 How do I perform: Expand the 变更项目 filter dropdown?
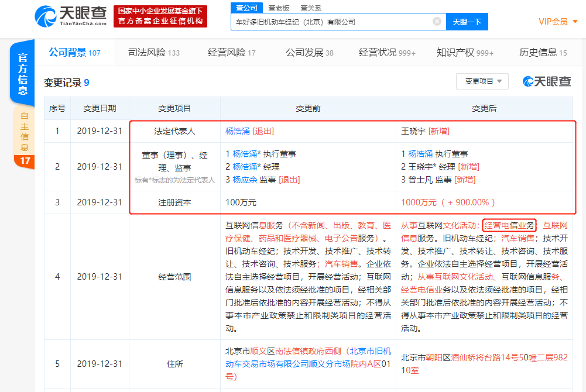click(482, 81)
